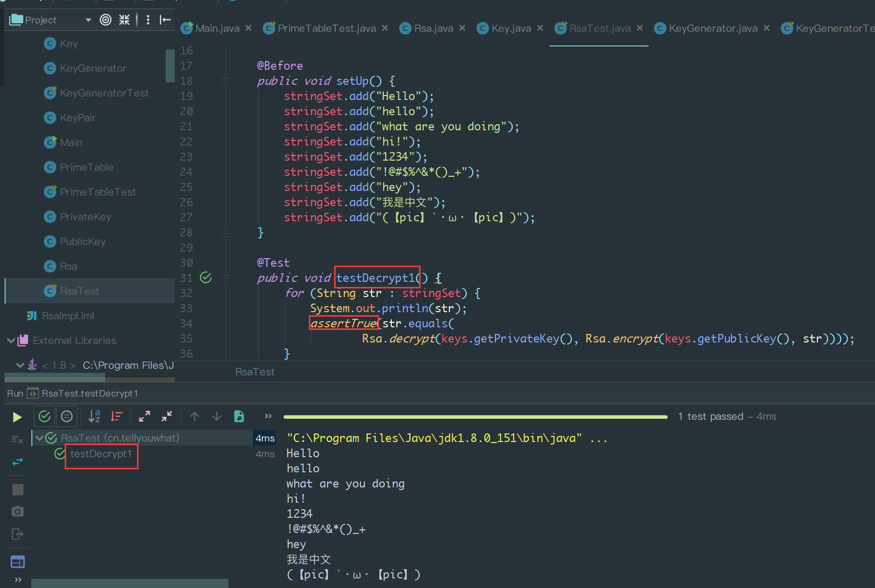This screenshot has width=875, height=588.
Task: Collapse RsaTest node in test results
Action: [x=39, y=438]
